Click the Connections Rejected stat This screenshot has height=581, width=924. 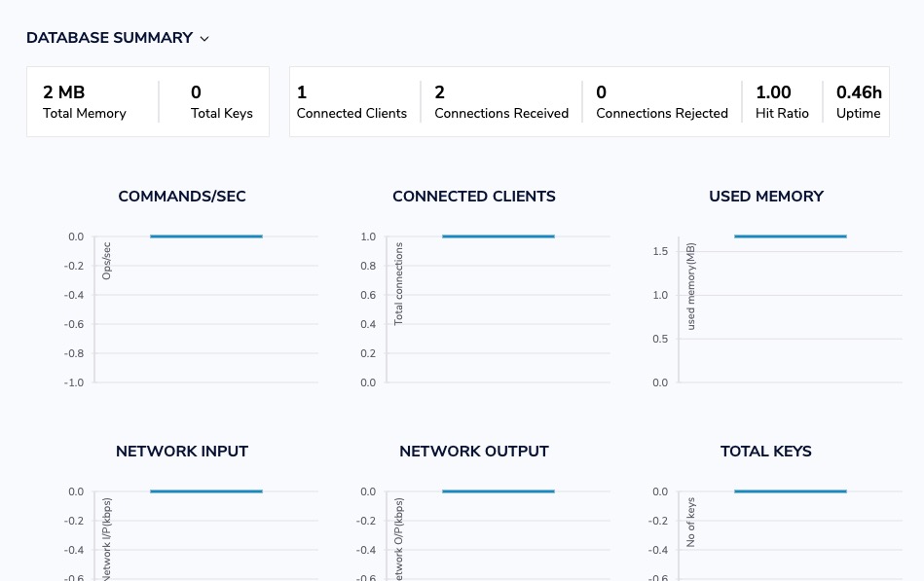coord(661,101)
